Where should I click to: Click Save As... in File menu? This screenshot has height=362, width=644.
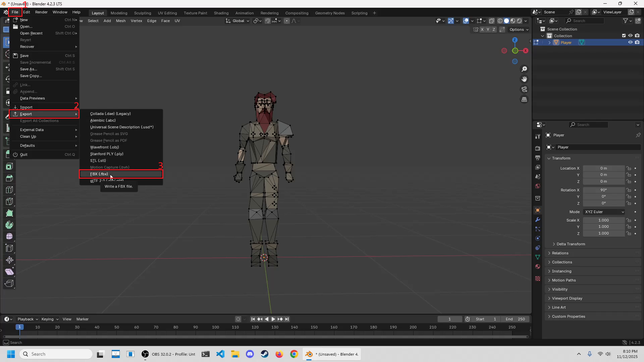pyautogui.click(x=29, y=69)
